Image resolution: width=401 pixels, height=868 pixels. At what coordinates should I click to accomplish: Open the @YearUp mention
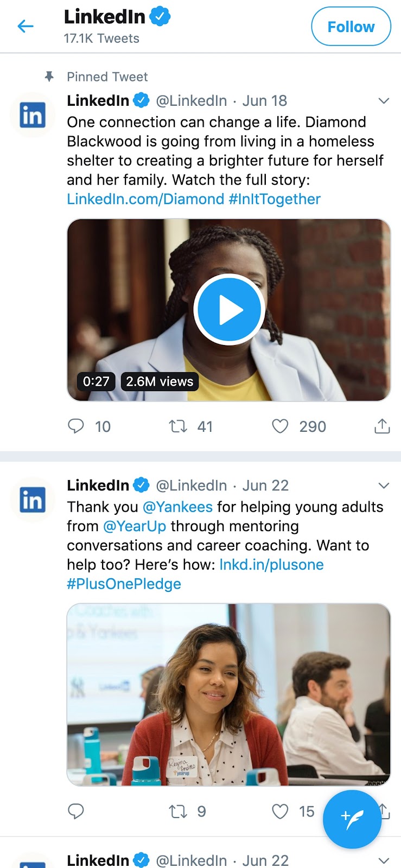tap(135, 526)
